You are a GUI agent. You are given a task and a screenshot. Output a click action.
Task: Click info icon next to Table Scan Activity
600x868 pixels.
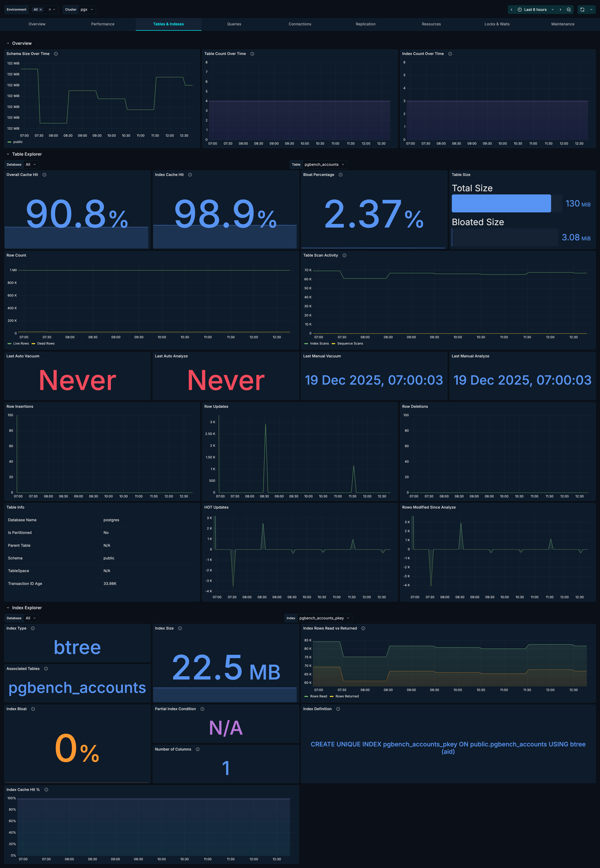click(x=344, y=255)
